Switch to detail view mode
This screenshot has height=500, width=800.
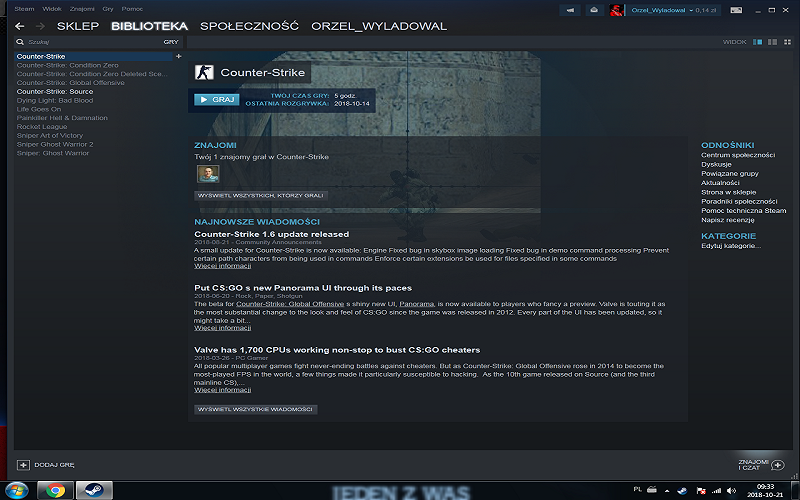(x=758, y=42)
